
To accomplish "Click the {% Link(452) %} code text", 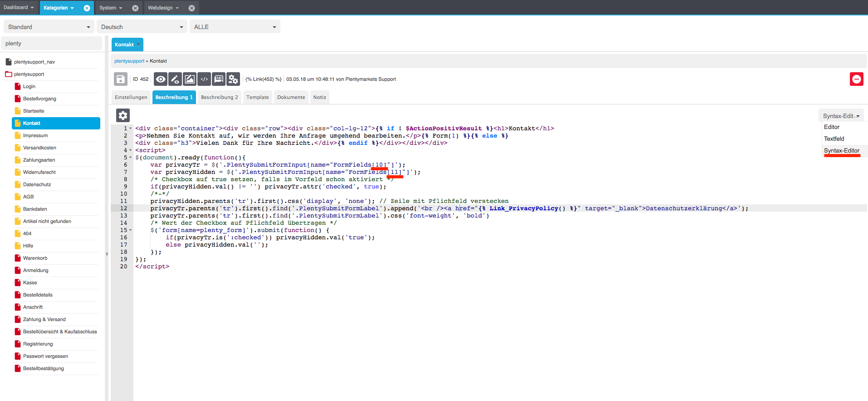I will (263, 79).
